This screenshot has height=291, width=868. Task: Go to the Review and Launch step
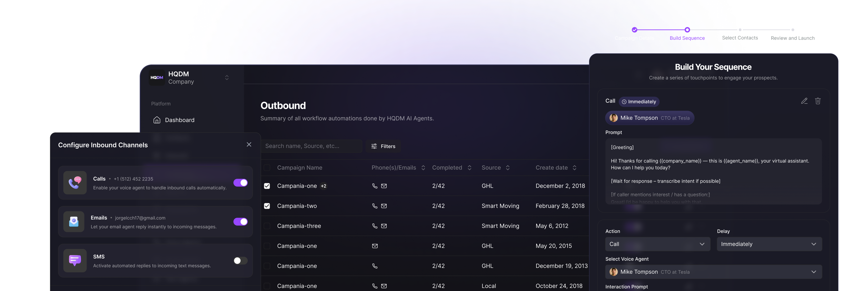[793, 38]
